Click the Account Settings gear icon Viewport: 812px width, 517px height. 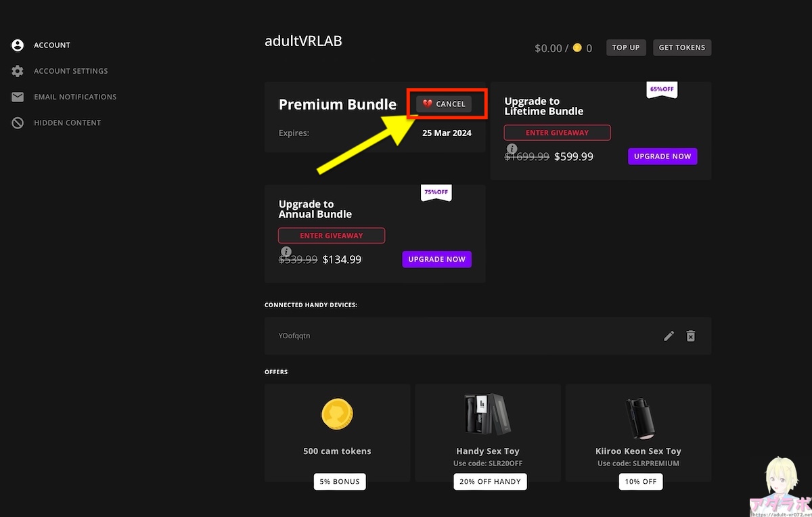18,71
